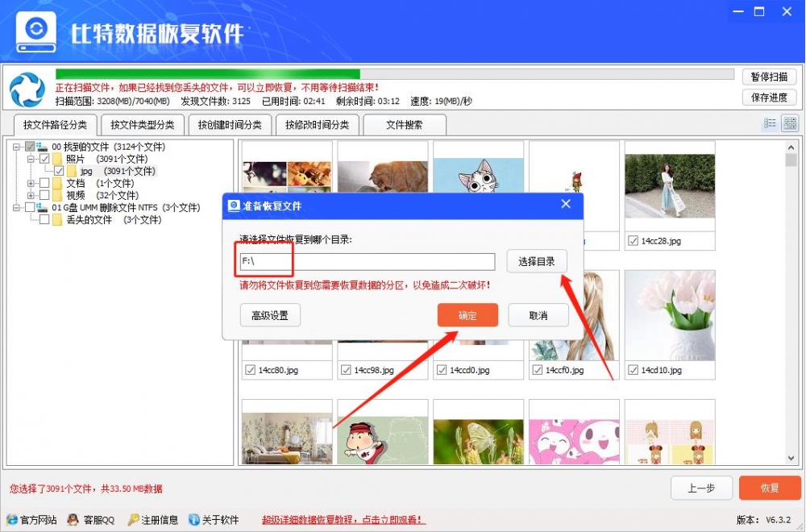This screenshot has width=806, height=532.
Task: Select the butterfly on flowers thumbnail
Action: (478, 440)
